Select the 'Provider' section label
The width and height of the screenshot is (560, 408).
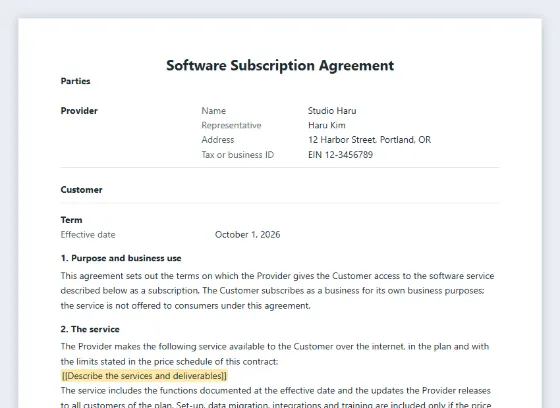79,111
